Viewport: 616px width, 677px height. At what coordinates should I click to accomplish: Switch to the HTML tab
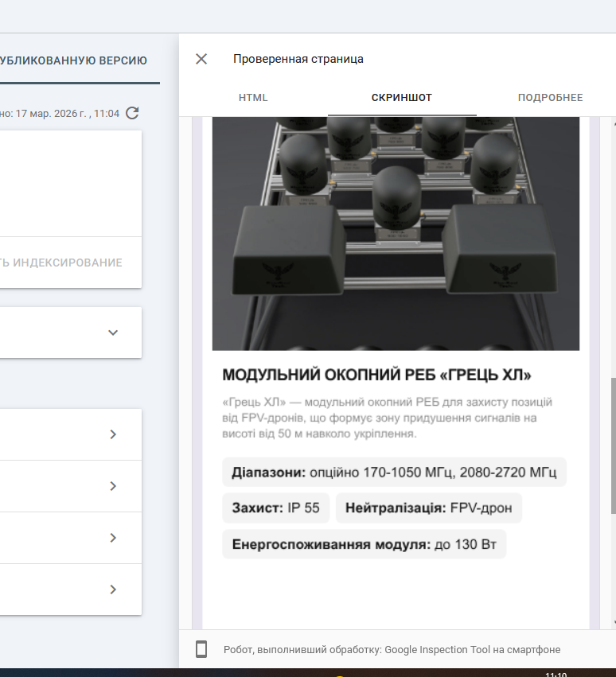[x=253, y=98]
